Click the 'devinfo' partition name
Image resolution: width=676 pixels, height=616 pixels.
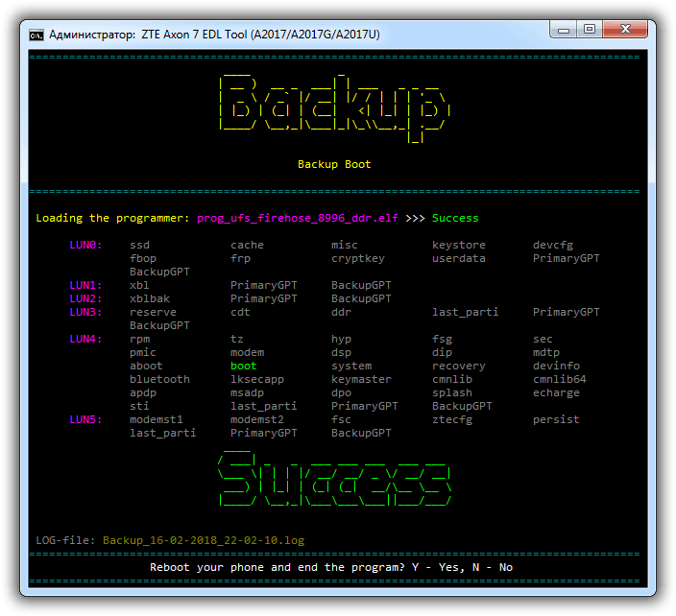click(557, 366)
